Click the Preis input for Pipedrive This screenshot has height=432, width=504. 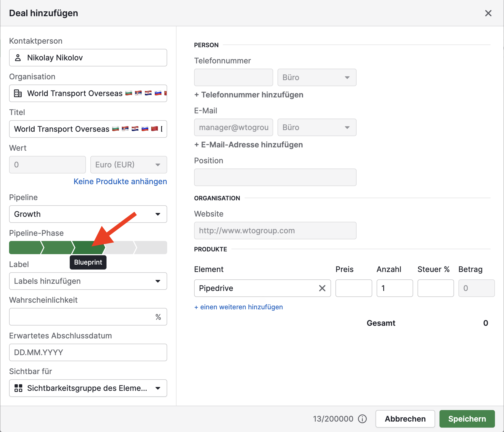[354, 288]
